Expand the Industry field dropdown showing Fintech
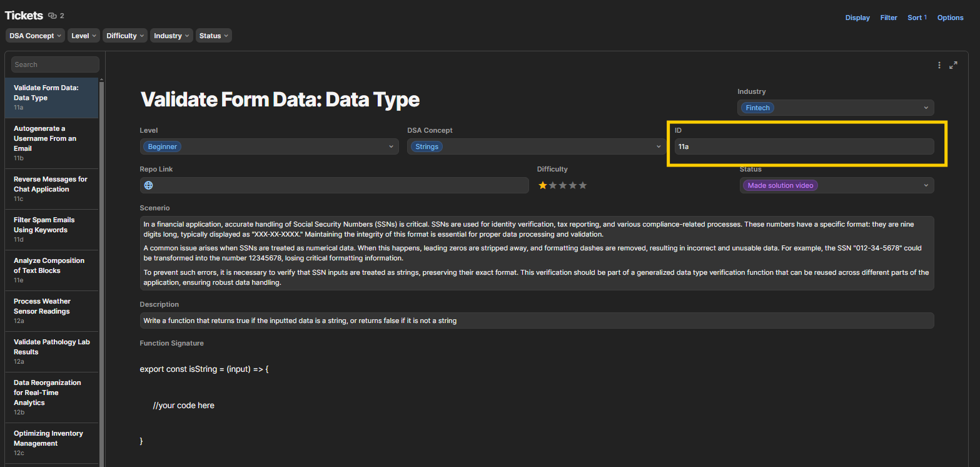The height and width of the screenshot is (467, 980). tap(835, 108)
